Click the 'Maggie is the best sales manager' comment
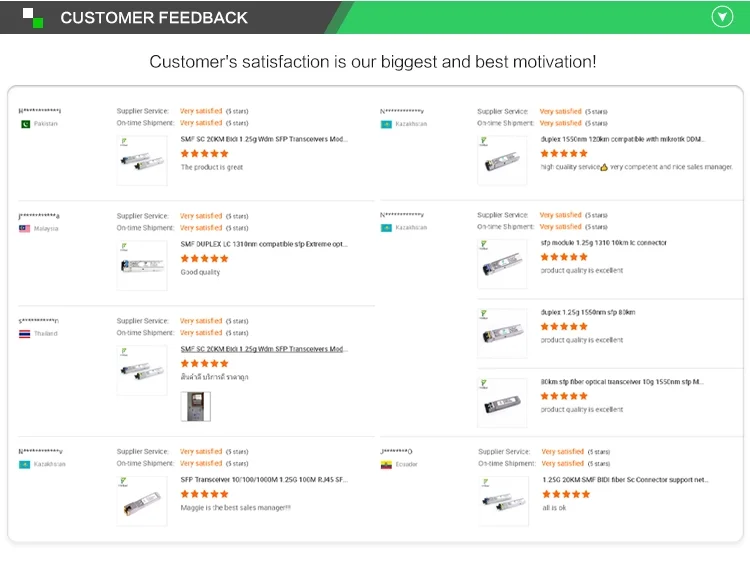This screenshot has height=570, width=750. coord(235,508)
